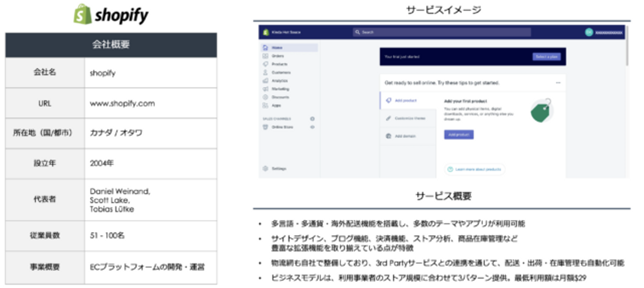Click the globe icon on Add domain

click(x=389, y=136)
